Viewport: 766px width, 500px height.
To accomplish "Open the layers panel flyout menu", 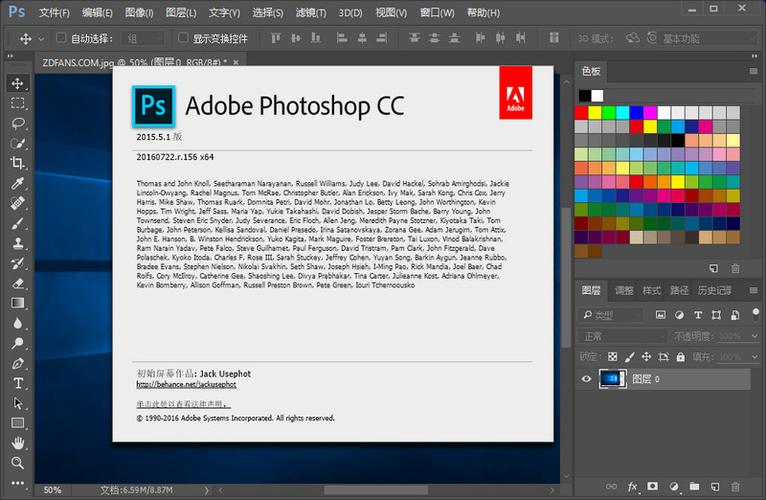I will pos(753,290).
